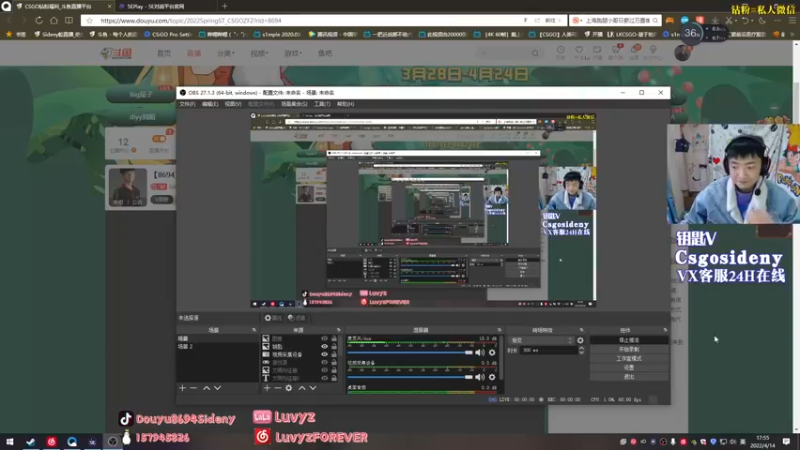Mute the first mixer channel speaker icon
This screenshot has width=800, height=450.
click(x=480, y=353)
